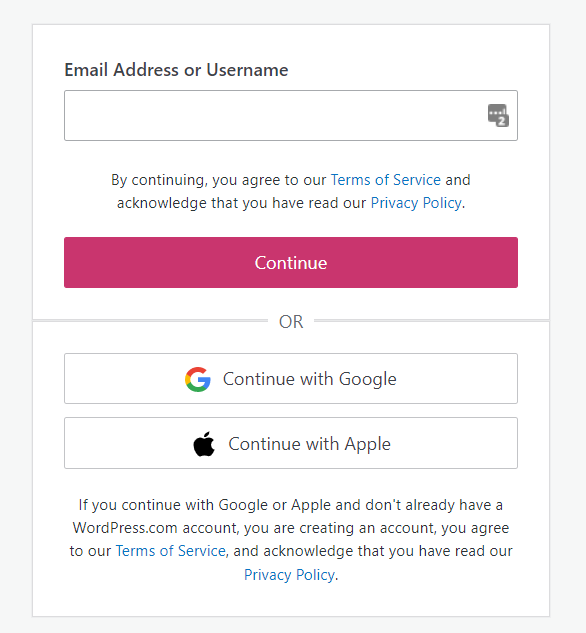Click the 'Continue with Apple' text label

tap(310, 444)
